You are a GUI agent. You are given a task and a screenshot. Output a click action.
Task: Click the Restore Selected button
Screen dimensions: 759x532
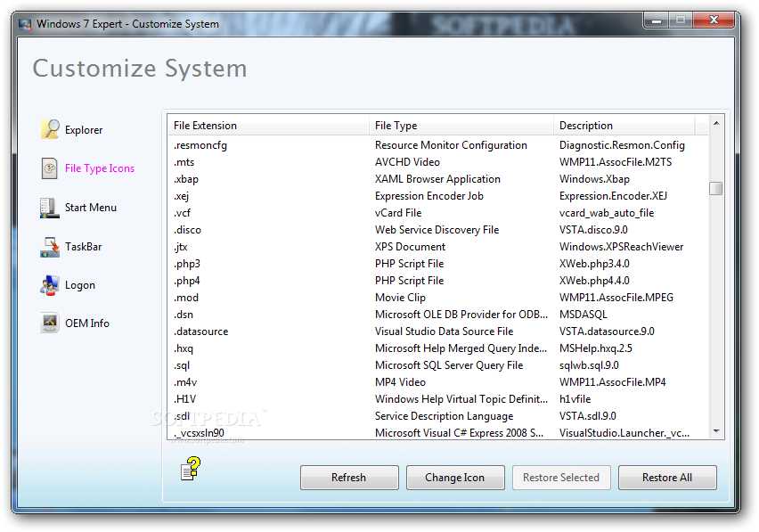coord(561,478)
